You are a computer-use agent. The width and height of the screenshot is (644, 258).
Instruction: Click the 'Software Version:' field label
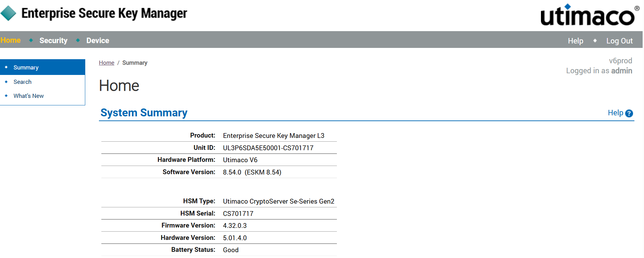coord(189,172)
